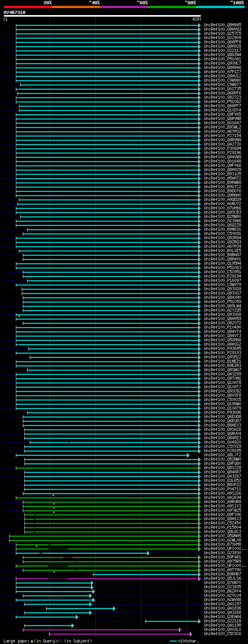Click the orange ~40% legend segment
248x644 pixels.
click(76, 7)
